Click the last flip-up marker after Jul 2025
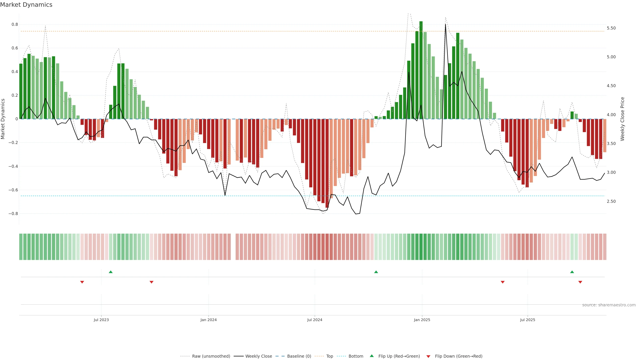 point(572,272)
